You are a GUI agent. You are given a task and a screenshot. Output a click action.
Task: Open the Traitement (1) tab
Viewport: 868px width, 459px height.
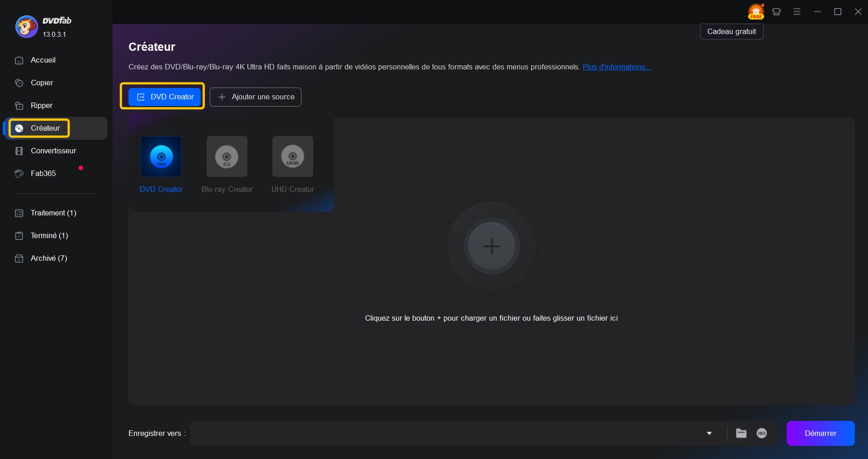pos(53,213)
